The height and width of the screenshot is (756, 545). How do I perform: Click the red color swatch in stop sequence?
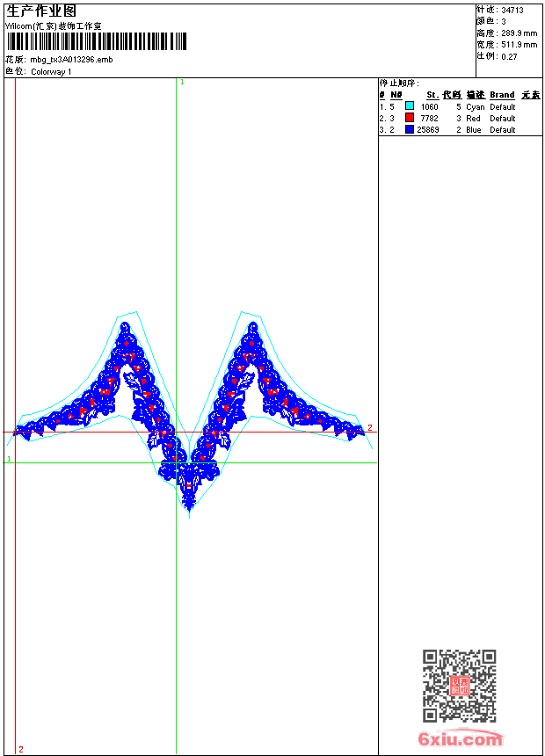pos(410,118)
